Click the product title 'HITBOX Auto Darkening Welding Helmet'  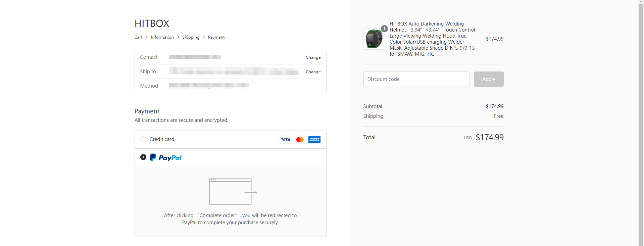coord(432,39)
